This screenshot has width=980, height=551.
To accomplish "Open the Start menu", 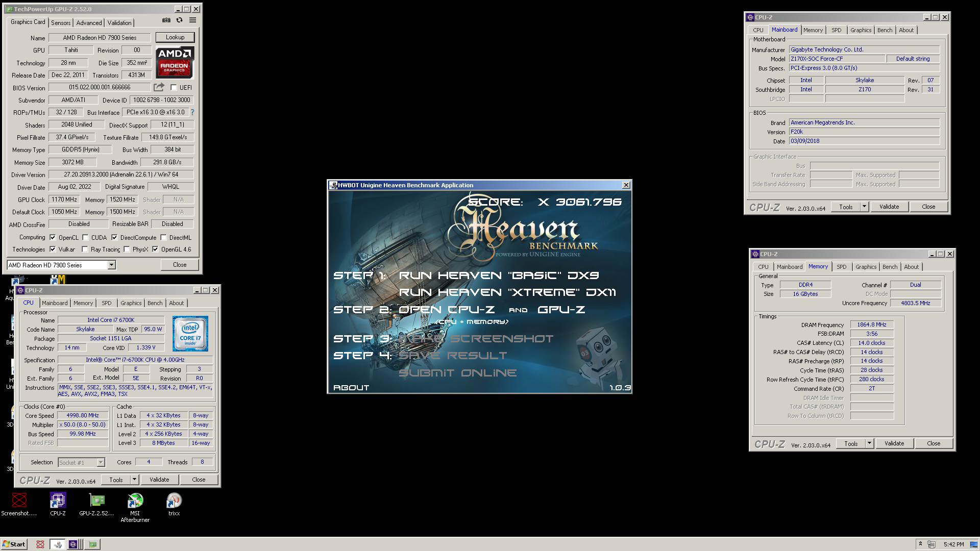I will tap(14, 544).
